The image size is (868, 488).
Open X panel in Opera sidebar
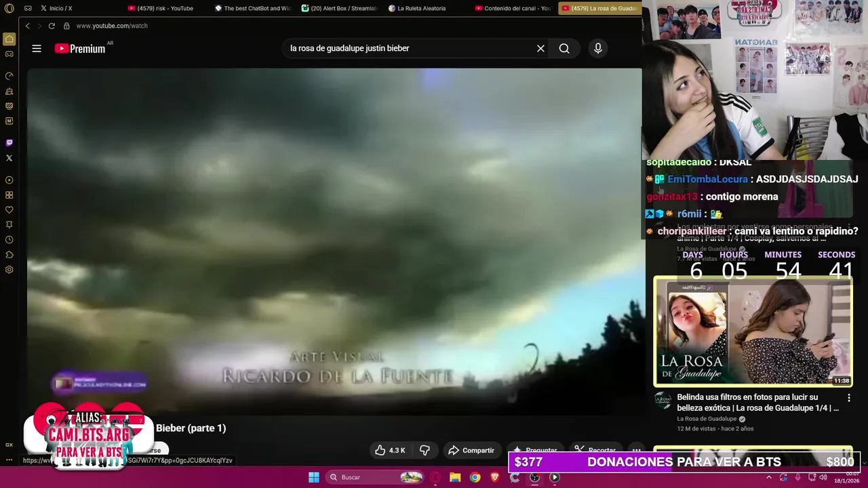[9, 158]
